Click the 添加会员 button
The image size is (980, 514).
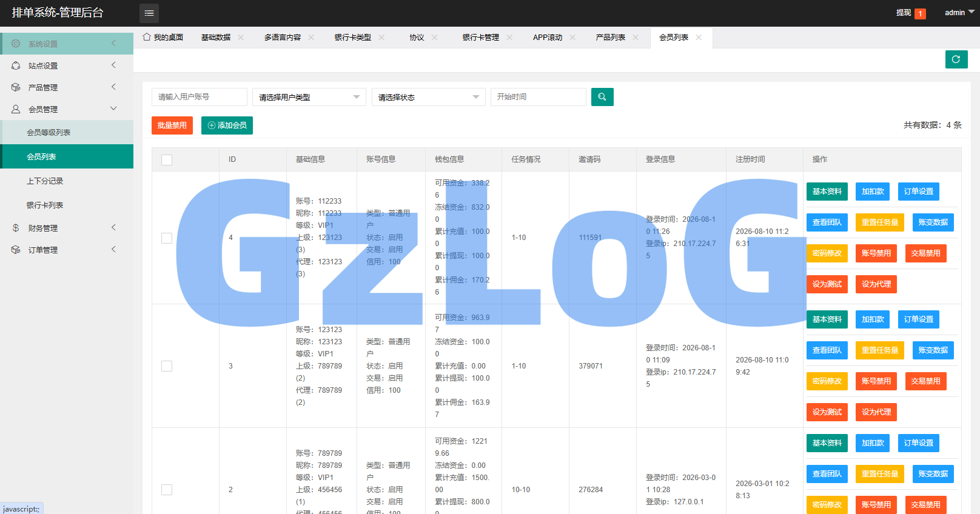pyautogui.click(x=227, y=125)
